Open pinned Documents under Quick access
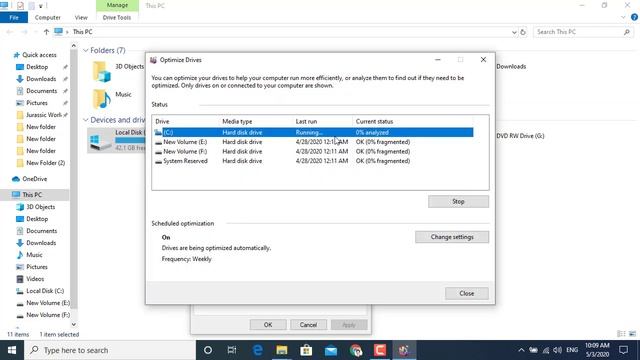 (x=42, y=91)
